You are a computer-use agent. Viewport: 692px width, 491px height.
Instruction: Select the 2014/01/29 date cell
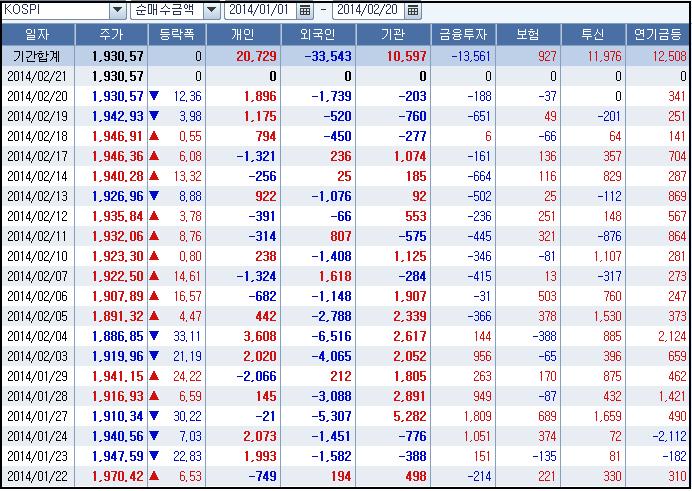point(38,376)
